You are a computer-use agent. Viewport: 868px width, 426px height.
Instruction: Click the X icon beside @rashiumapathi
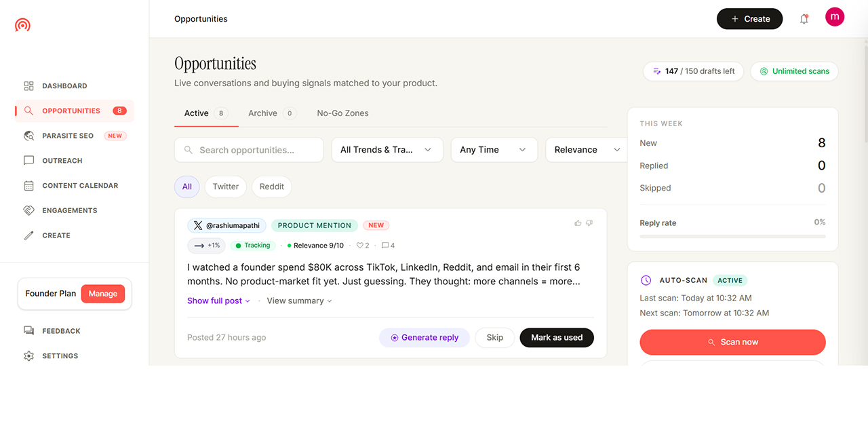pyautogui.click(x=198, y=225)
